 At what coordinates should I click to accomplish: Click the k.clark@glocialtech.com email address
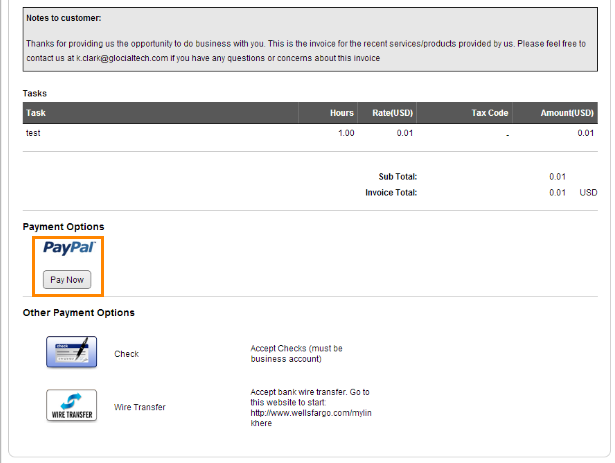click(122, 58)
